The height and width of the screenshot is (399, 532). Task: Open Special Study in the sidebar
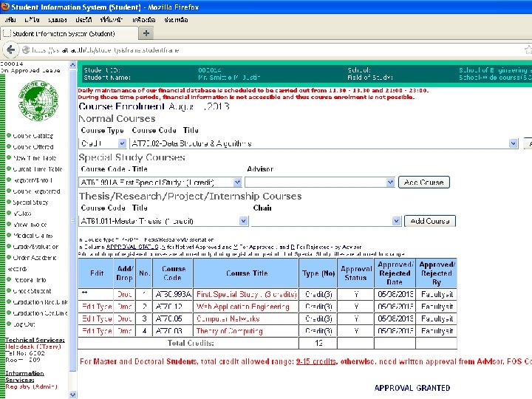[30, 202]
